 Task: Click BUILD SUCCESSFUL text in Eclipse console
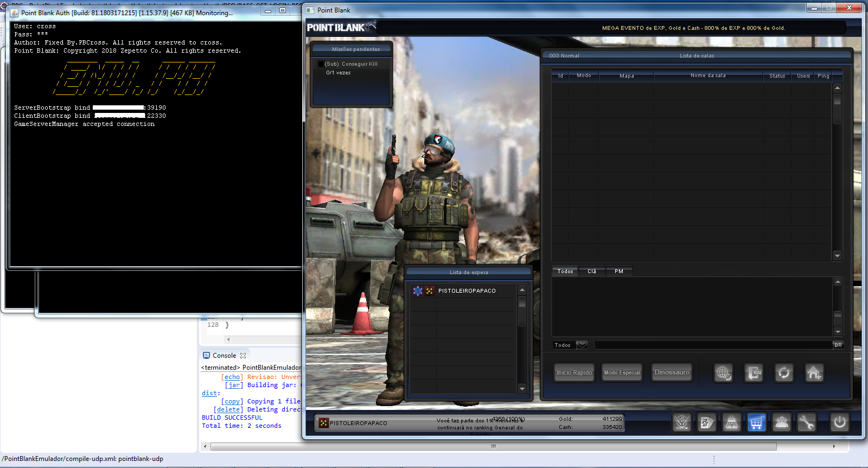(232, 418)
